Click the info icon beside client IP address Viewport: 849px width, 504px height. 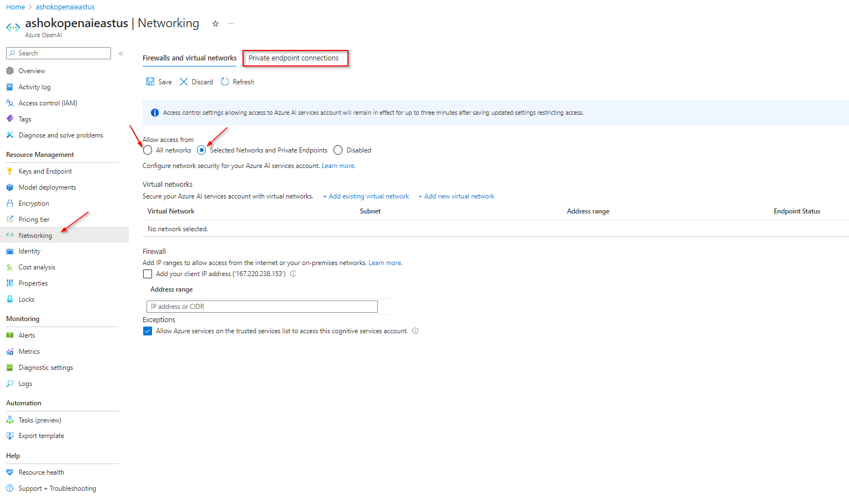(x=293, y=274)
